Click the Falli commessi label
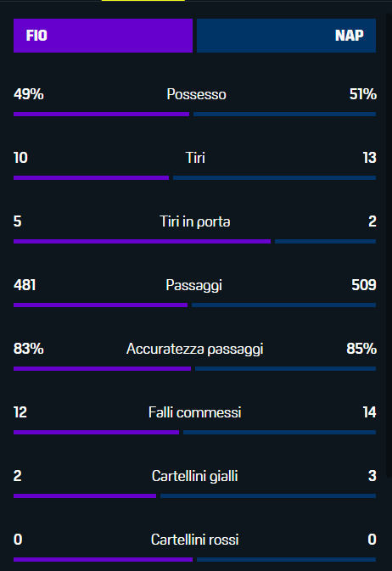The image size is (392, 571). 195,412
